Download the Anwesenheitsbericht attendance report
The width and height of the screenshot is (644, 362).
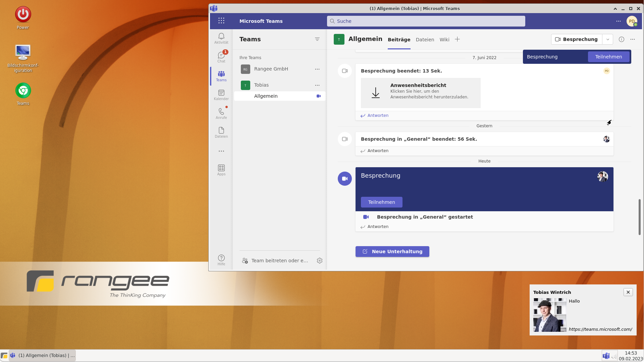click(420, 93)
